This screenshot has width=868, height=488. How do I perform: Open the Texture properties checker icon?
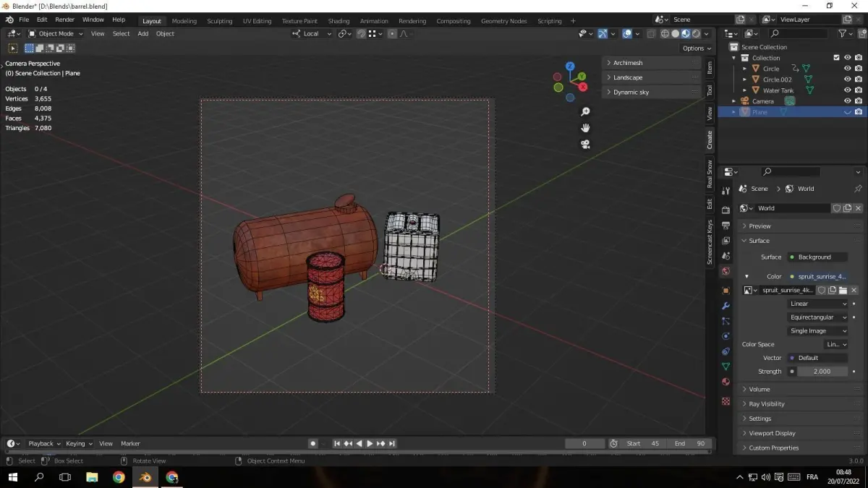pos(726,401)
